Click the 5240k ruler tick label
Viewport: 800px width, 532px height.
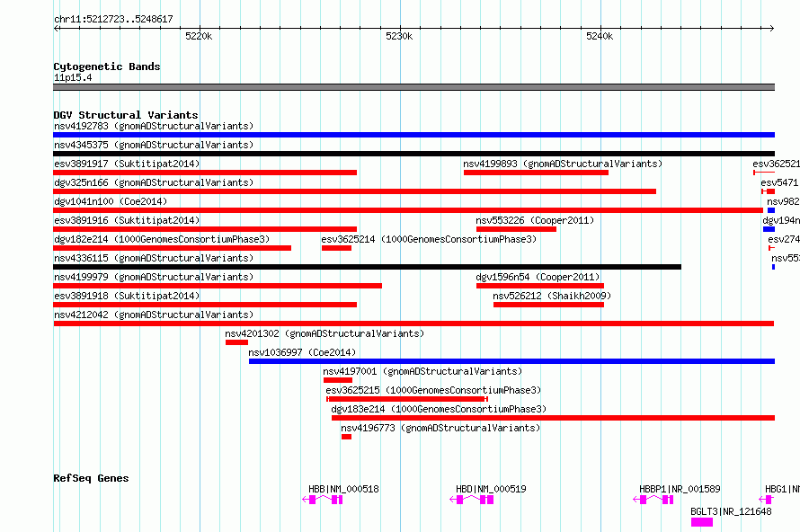coord(600,36)
